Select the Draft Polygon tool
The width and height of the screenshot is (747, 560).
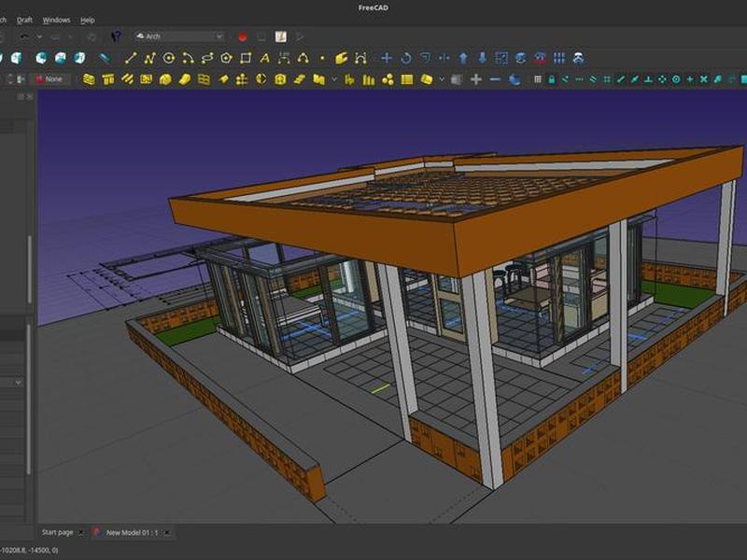click(226, 58)
